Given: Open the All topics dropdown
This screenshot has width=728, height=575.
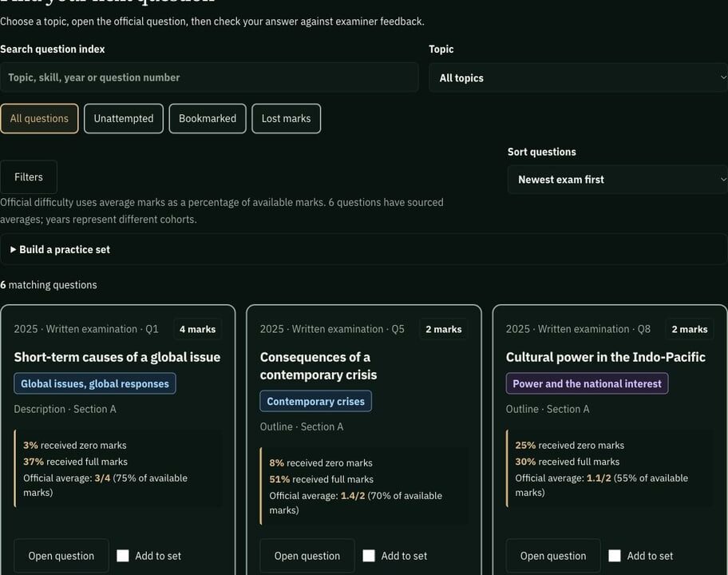Looking at the screenshot, I should click(x=578, y=77).
